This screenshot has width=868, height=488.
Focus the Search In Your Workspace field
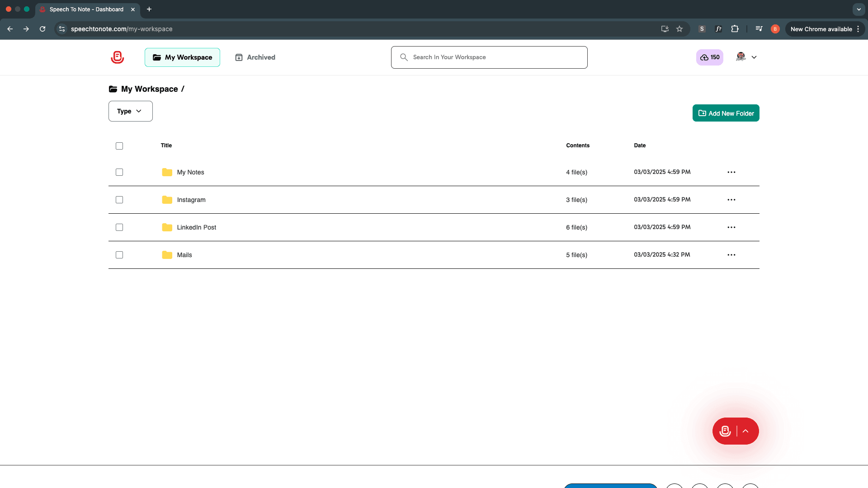(489, 57)
